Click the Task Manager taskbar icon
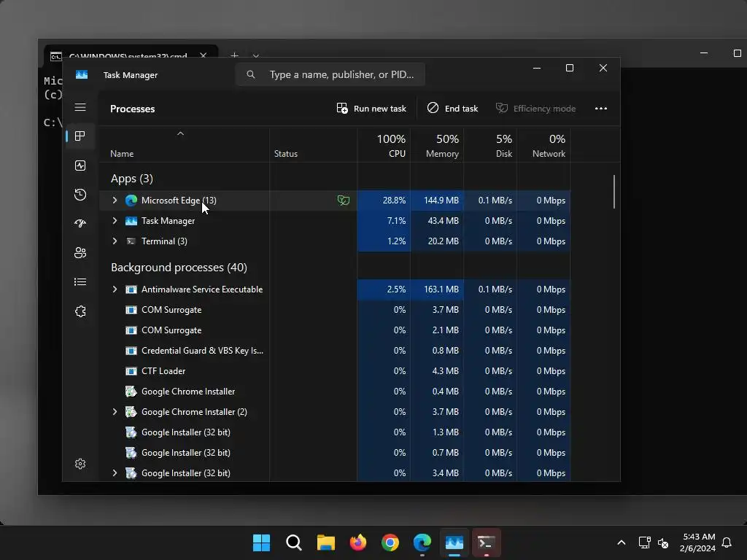Image resolution: width=747 pixels, height=560 pixels. tap(454, 542)
